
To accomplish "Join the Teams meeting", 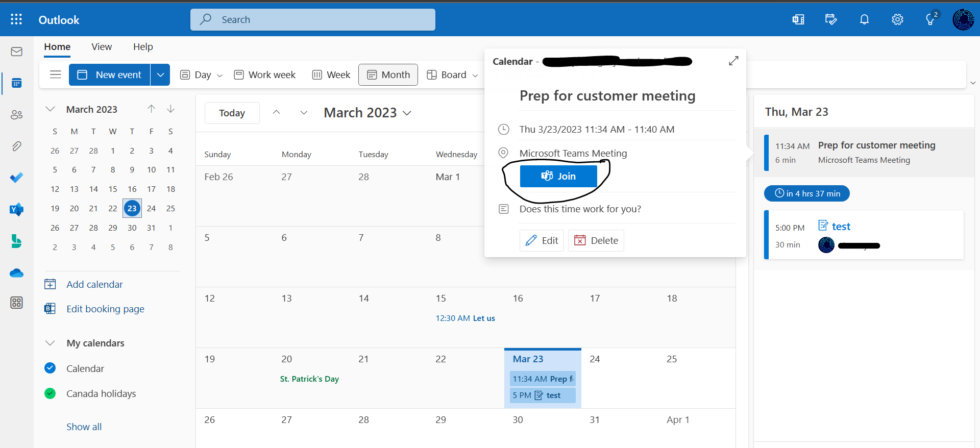I will coord(558,176).
